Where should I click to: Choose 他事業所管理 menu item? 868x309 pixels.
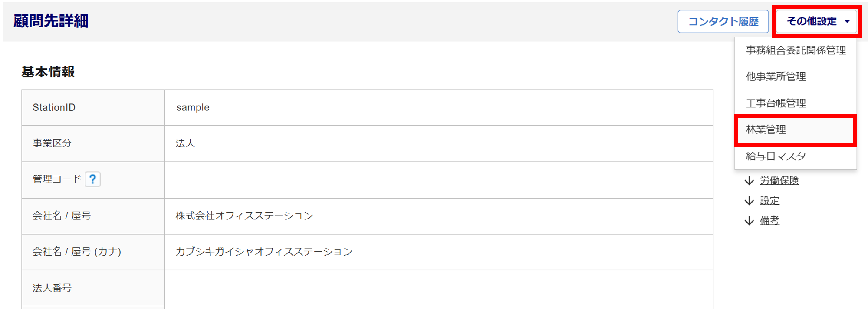[x=776, y=76]
